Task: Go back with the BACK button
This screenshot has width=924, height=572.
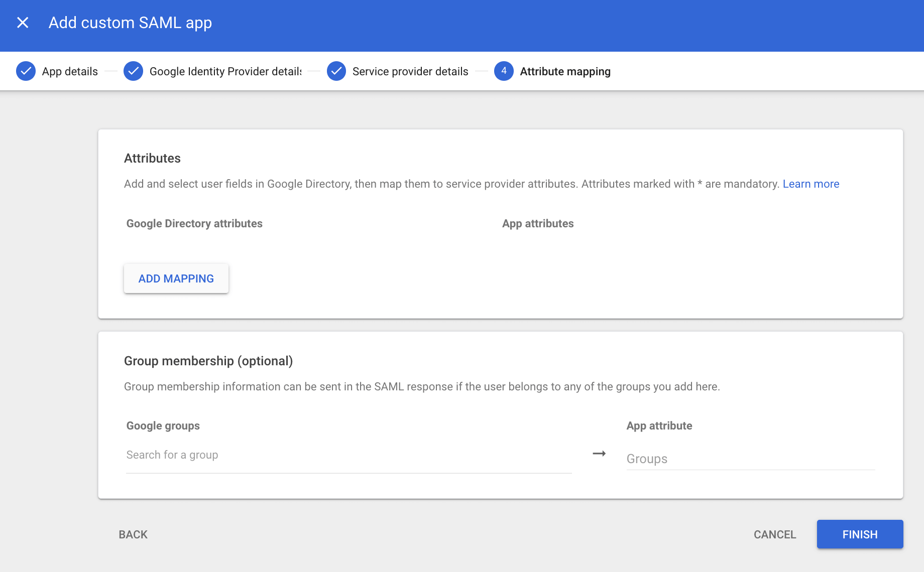Action: pos(133,534)
